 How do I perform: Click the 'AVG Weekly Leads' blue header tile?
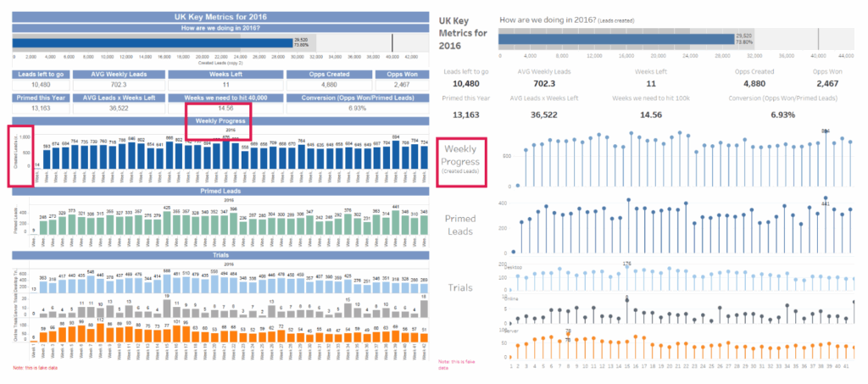click(x=119, y=74)
